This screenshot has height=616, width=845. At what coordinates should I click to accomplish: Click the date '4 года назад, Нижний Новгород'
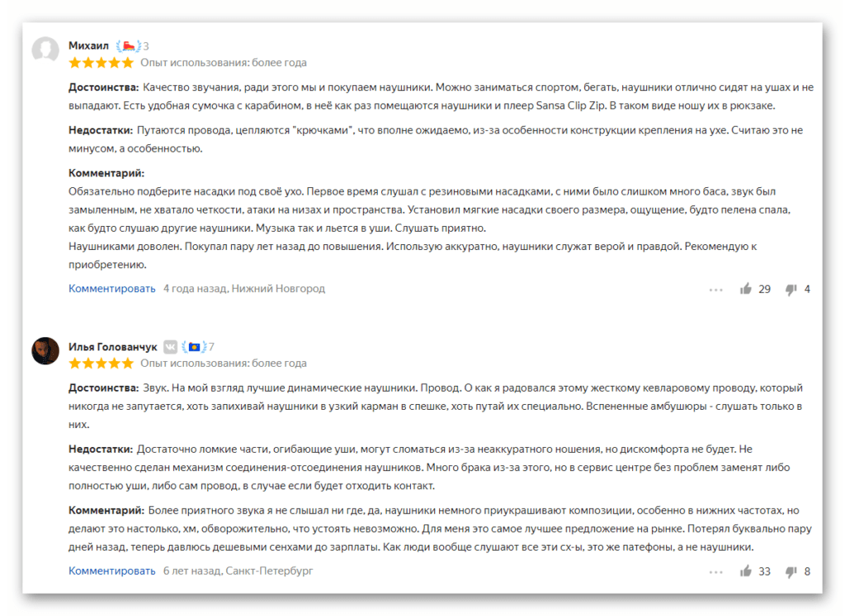[244, 289]
